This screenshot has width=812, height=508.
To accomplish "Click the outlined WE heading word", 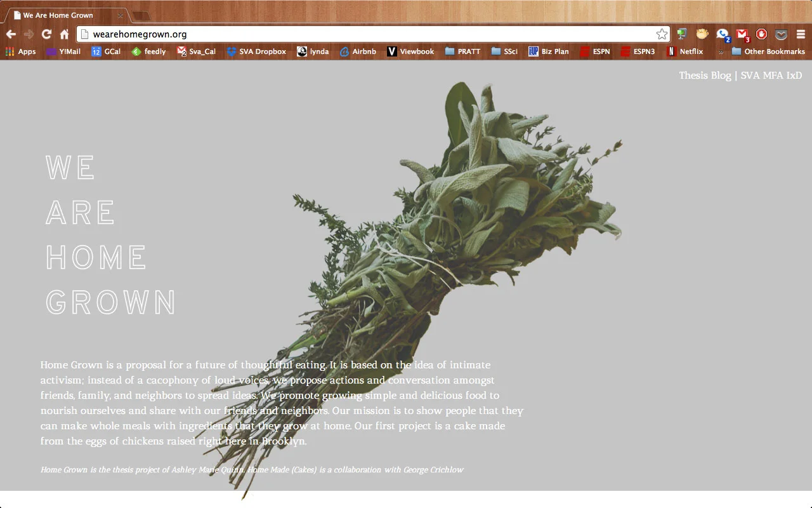I will coord(70,168).
